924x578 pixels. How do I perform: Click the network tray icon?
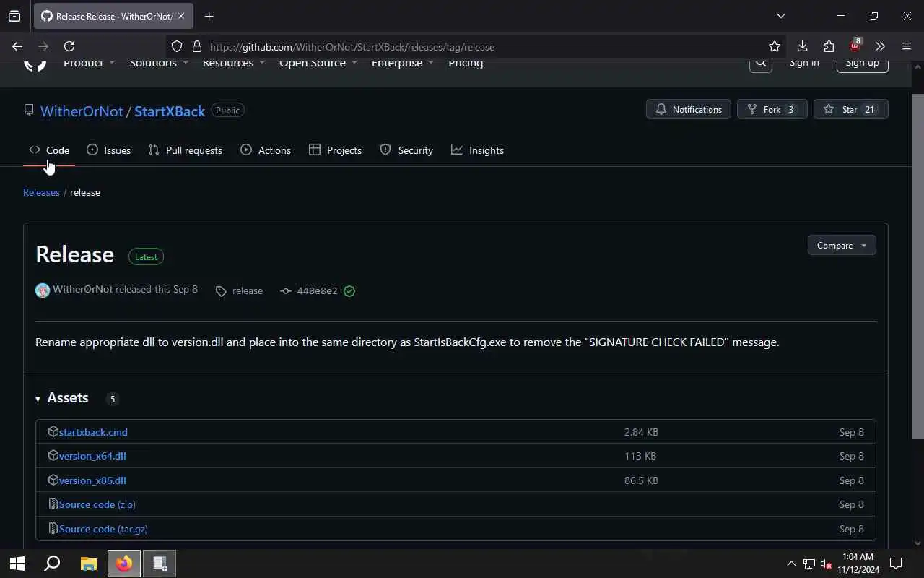(x=809, y=564)
